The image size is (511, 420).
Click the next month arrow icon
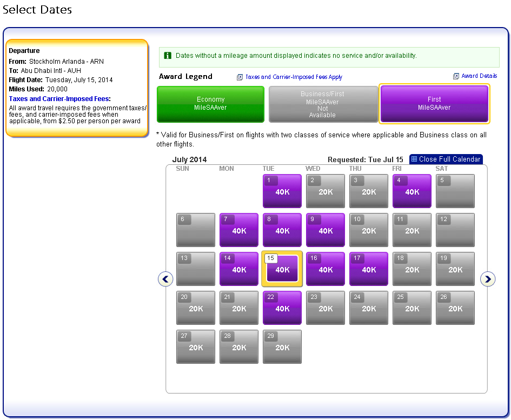[488, 279]
